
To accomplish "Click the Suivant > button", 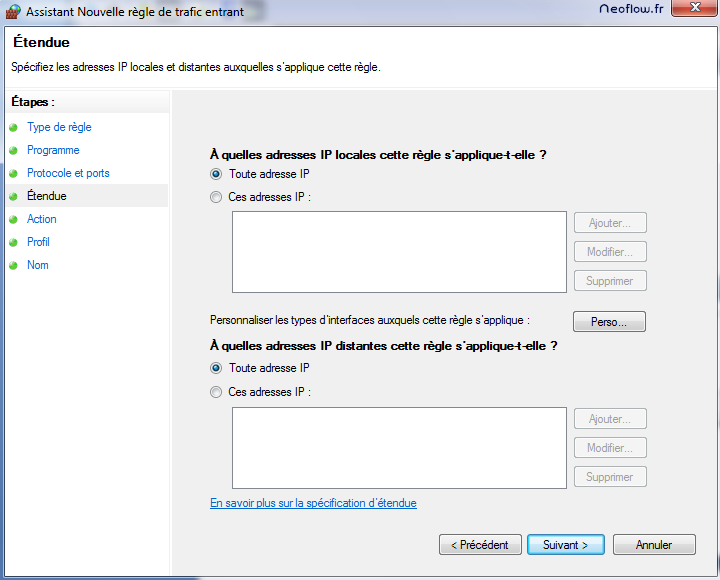I will point(565,545).
